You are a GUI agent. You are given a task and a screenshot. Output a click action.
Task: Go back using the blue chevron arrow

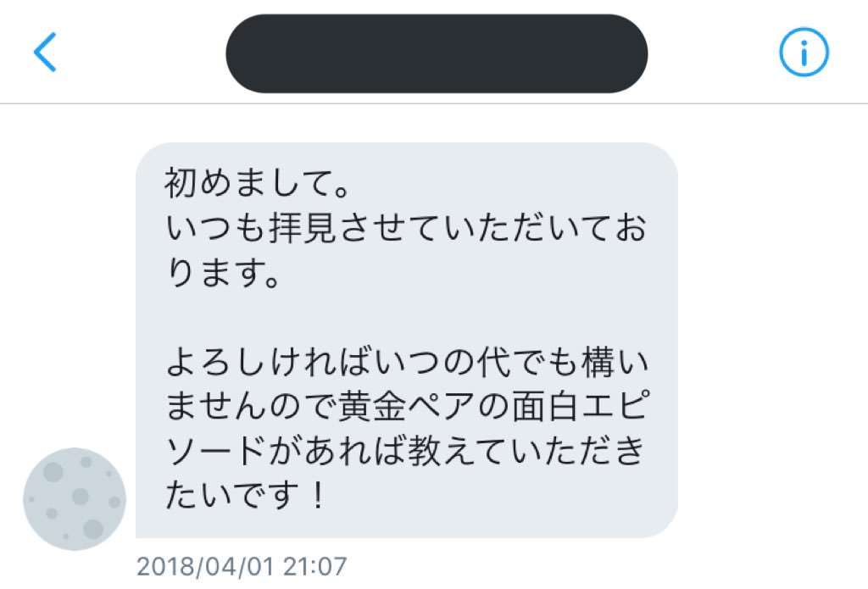click(x=45, y=52)
